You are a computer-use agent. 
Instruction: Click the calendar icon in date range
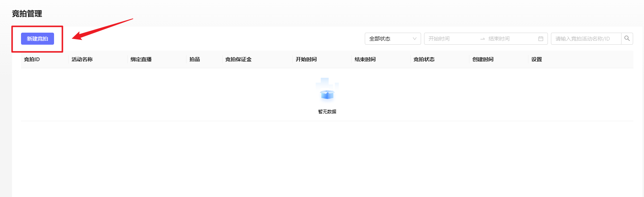tap(541, 39)
